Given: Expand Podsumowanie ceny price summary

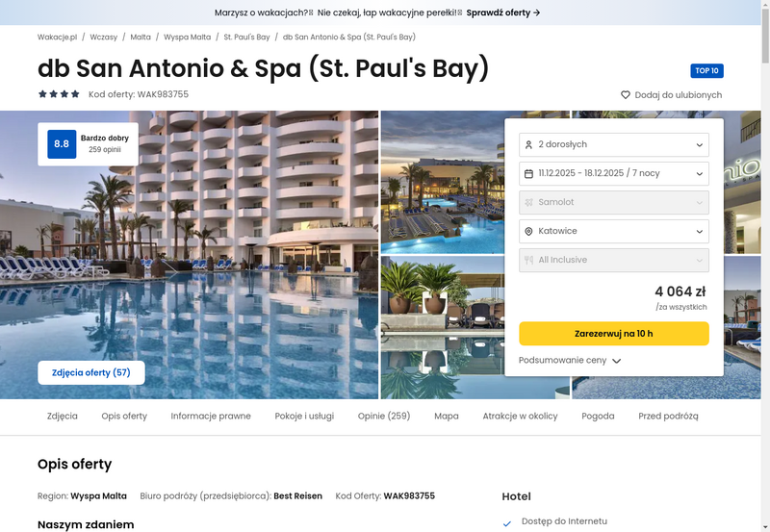Looking at the screenshot, I should click(570, 361).
